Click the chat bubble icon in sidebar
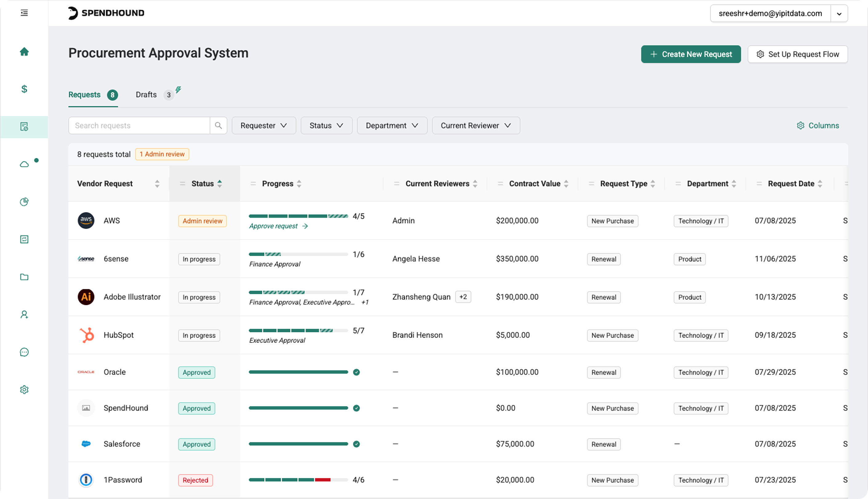Image resolution: width=868 pixels, height=499 pixels. [24, 352]
